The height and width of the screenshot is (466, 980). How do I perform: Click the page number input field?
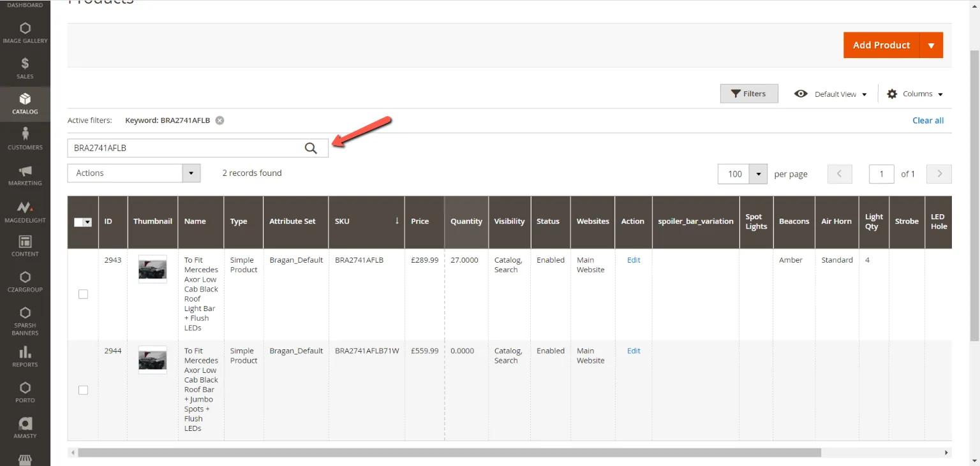[882, 174]
